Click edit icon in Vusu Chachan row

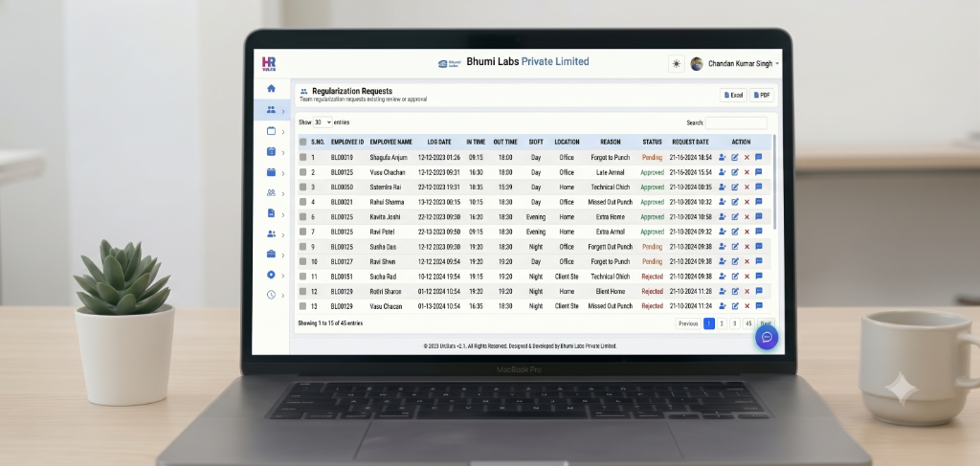(735, 172)
